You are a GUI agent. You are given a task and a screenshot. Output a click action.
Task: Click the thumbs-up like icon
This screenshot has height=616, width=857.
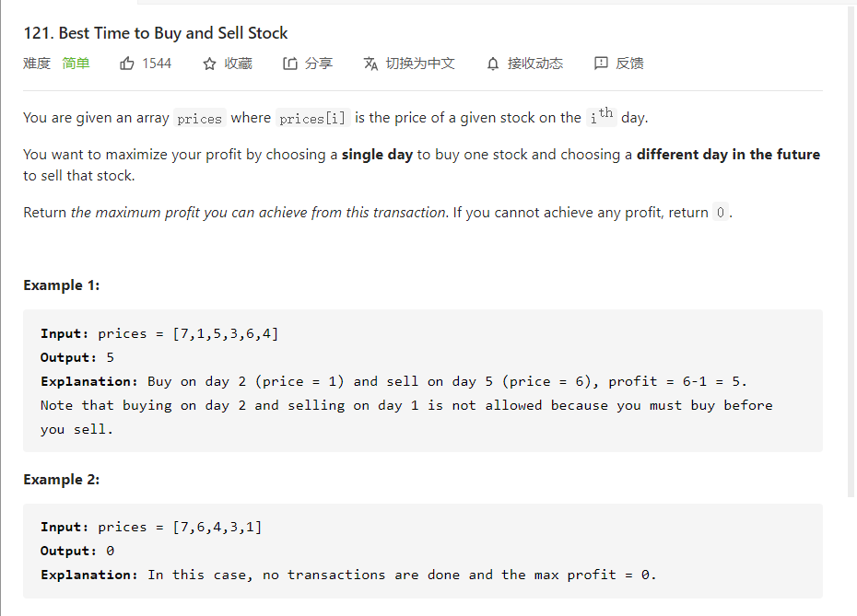127,64
